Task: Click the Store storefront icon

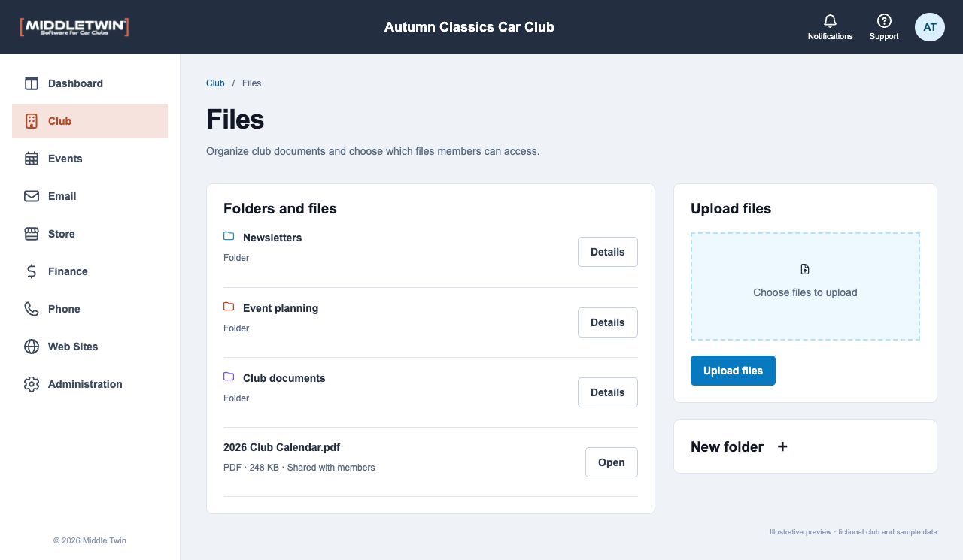Action: coord(32,234)
